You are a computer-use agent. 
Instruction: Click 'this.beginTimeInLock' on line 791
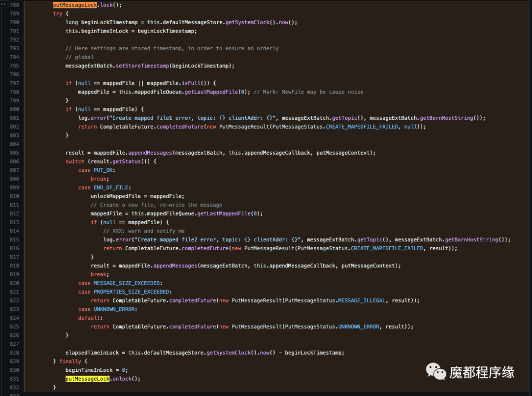[97, 31]
